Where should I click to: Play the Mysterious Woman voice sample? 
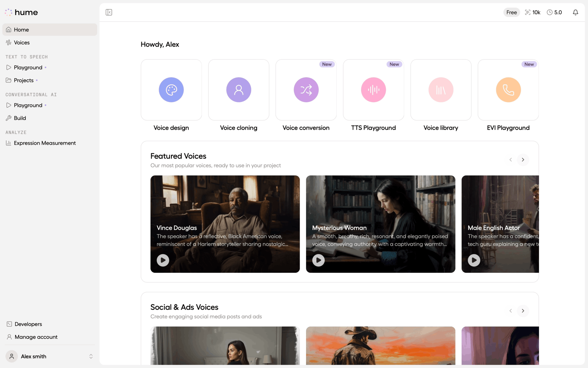click(318, 260)
